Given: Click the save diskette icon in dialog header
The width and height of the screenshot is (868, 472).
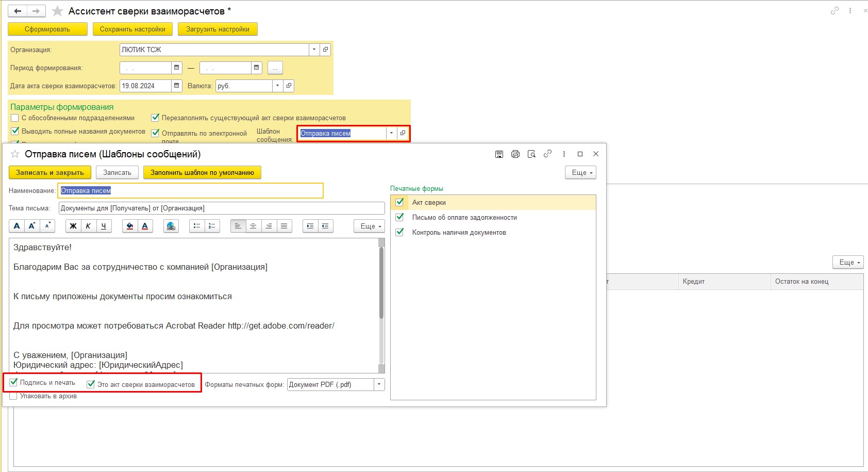Looking at the screenshot, I should [x=499, y=154].
